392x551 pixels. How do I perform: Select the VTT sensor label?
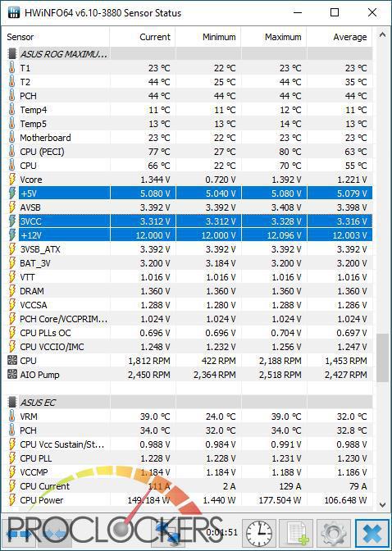[x=27, y=277]
